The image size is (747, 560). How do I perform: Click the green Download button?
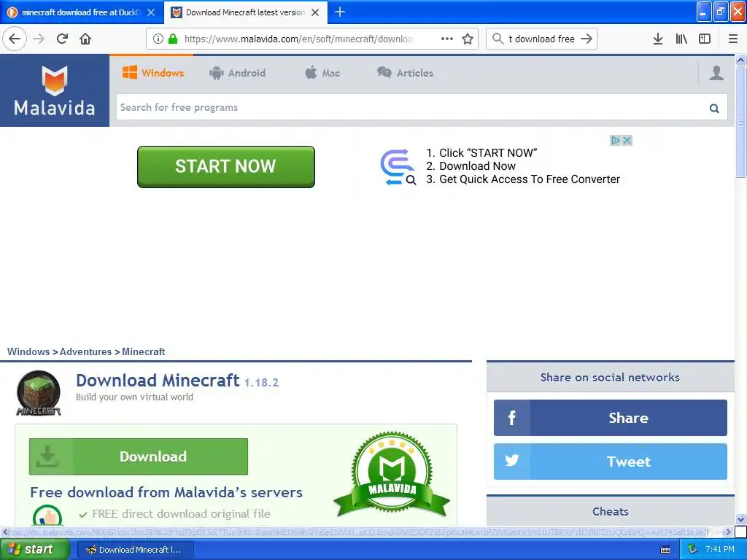click(138, 456)
